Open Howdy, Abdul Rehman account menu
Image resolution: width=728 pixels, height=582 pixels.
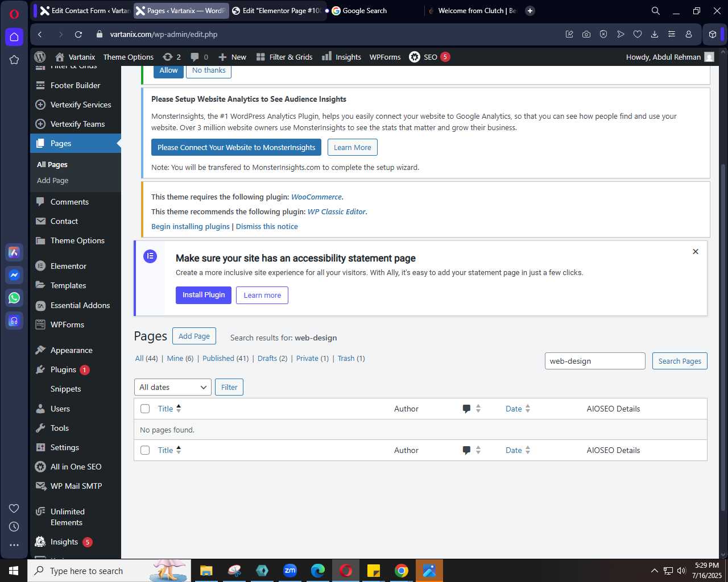(670, 57)
